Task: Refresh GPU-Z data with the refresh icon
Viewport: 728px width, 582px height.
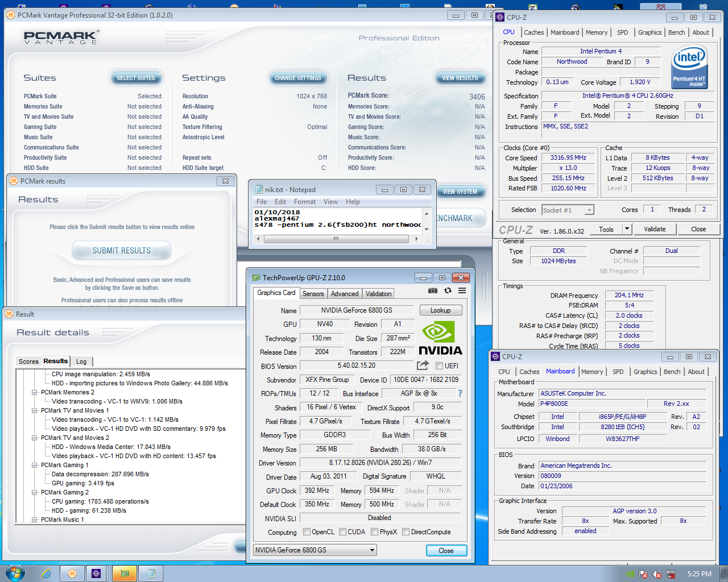Action: click(448, 290)
